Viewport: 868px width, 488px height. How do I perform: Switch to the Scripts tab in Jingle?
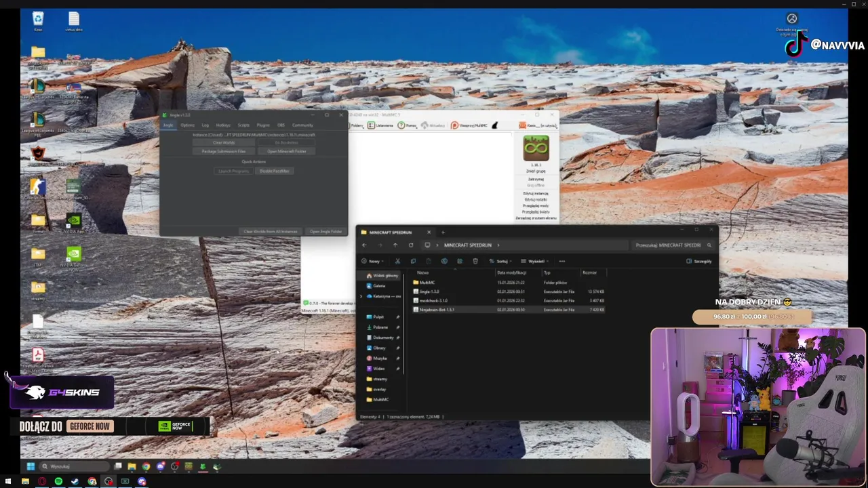243,125
